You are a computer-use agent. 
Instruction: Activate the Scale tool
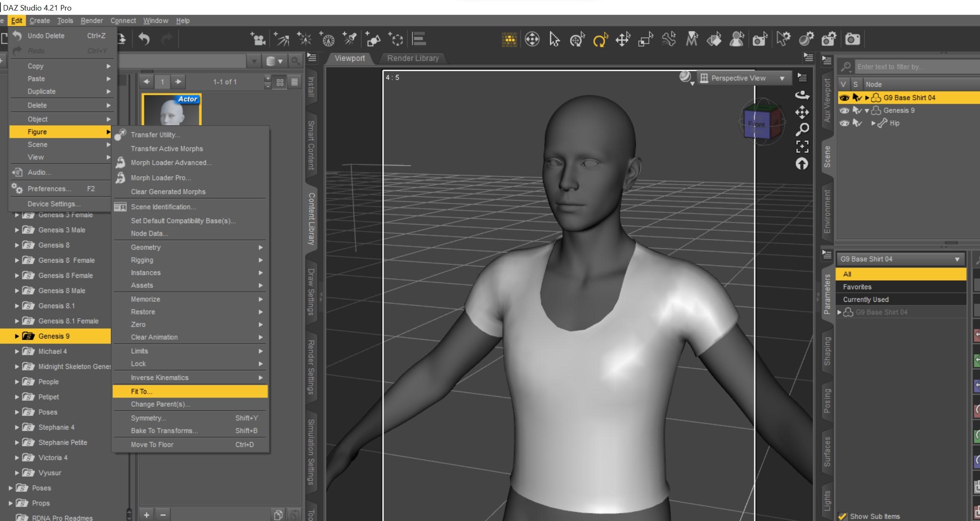pyautogui.click(x=645, y=40)
